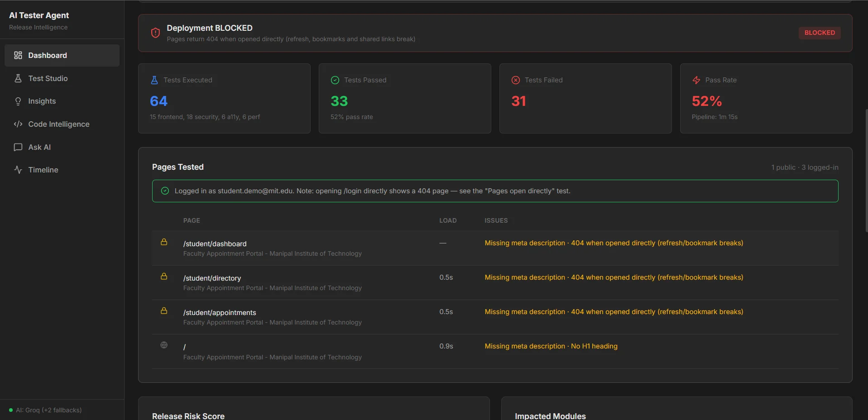Image resolution: width=868 pixels, height=420 pixels.
Task: Open the Code Intelligence brackets icon
Action: pos(18,124)
